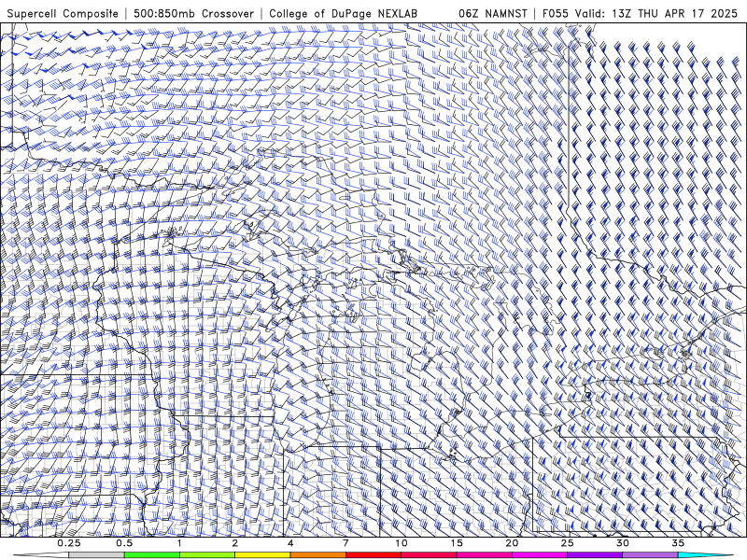Viewport: 747px width, 560px height.
Task: Click the legend value label '25'
Action: tap(568, 543)
